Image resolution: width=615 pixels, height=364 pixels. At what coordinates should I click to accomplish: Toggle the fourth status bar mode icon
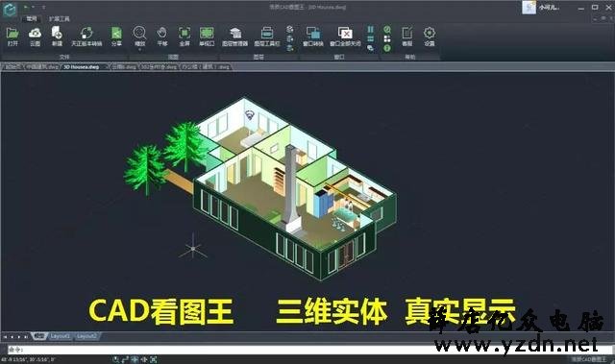click(144, 359)
